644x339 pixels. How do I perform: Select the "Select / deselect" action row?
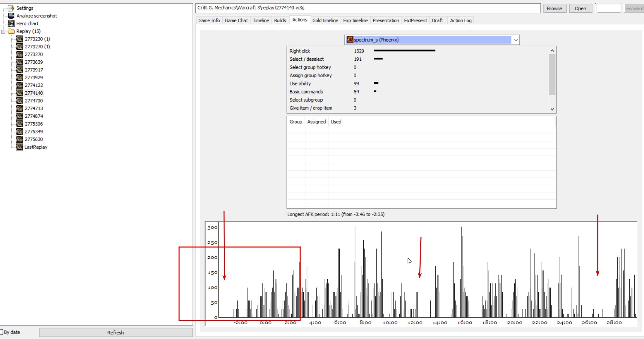[x=418, y=59]
